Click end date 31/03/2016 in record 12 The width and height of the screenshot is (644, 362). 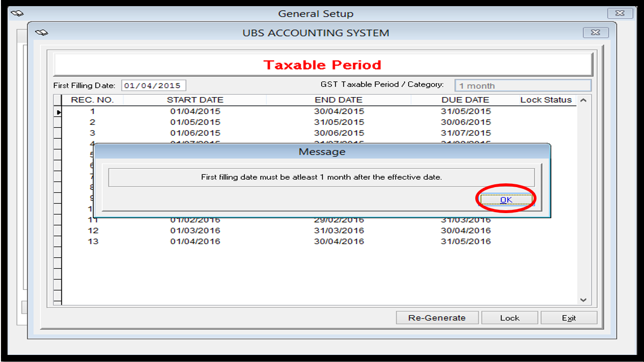coord(339,231)
